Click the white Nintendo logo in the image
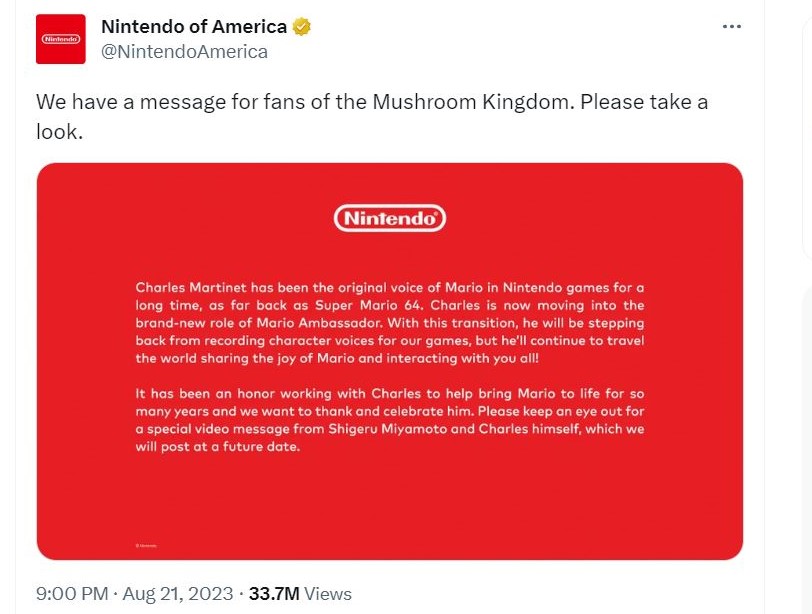Viewport: 812px width, 614px height. [389, 218]
